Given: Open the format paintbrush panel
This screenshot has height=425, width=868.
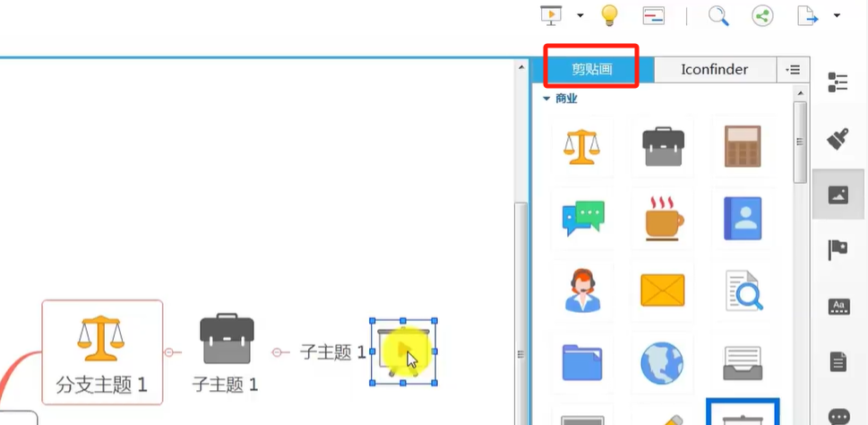Looking at the screenshot, I should [838, 138].
